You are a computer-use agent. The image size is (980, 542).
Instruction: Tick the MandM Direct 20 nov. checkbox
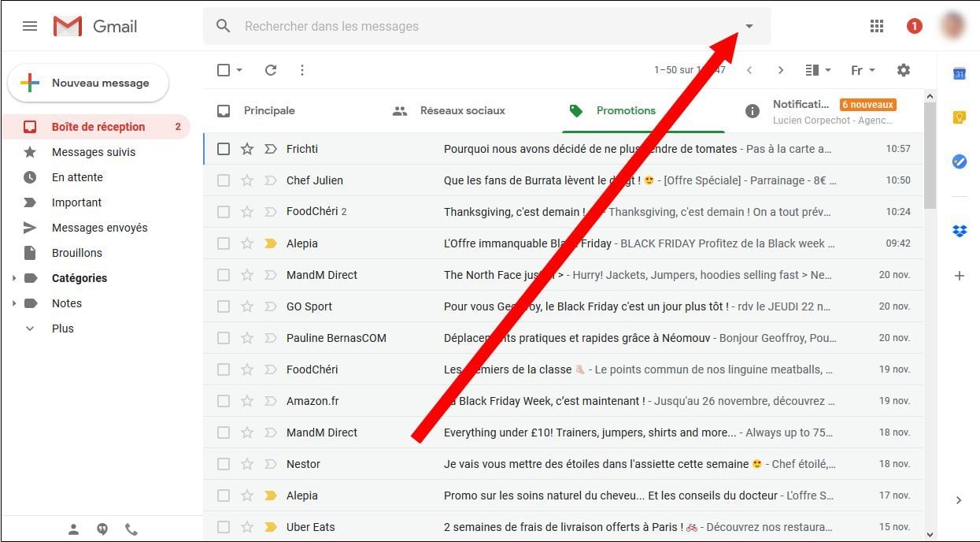pyautogui.click(x=224, y=275)
